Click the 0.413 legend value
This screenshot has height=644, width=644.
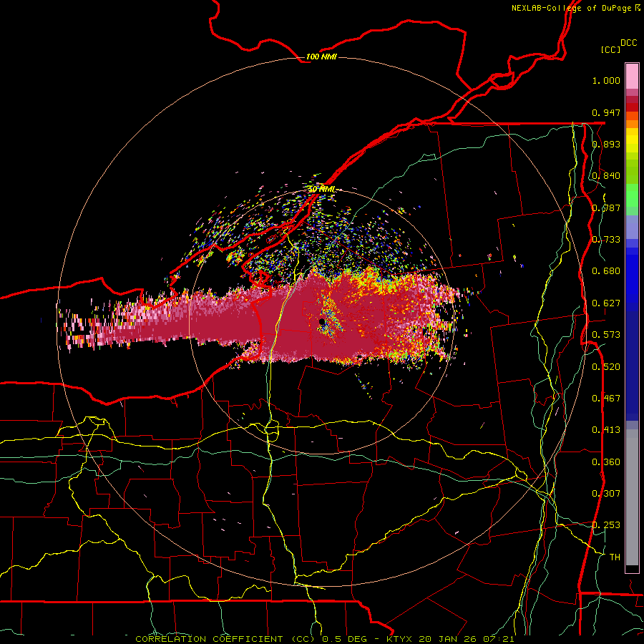click(x=606, y=430)
